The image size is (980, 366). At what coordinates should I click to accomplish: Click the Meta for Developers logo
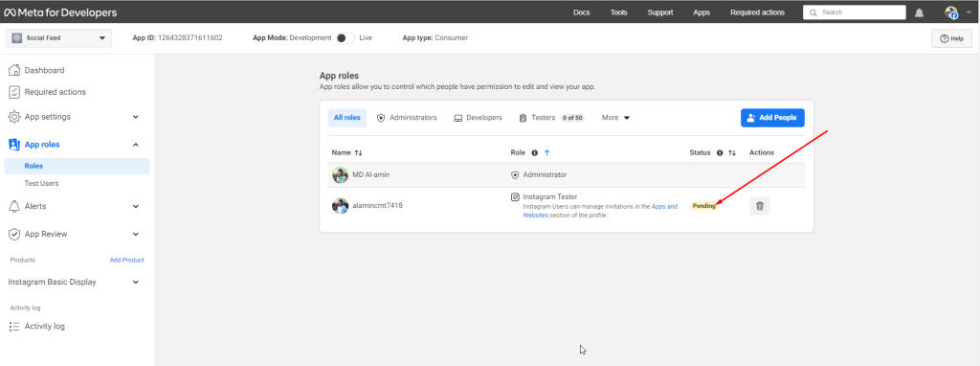(60, 12)
